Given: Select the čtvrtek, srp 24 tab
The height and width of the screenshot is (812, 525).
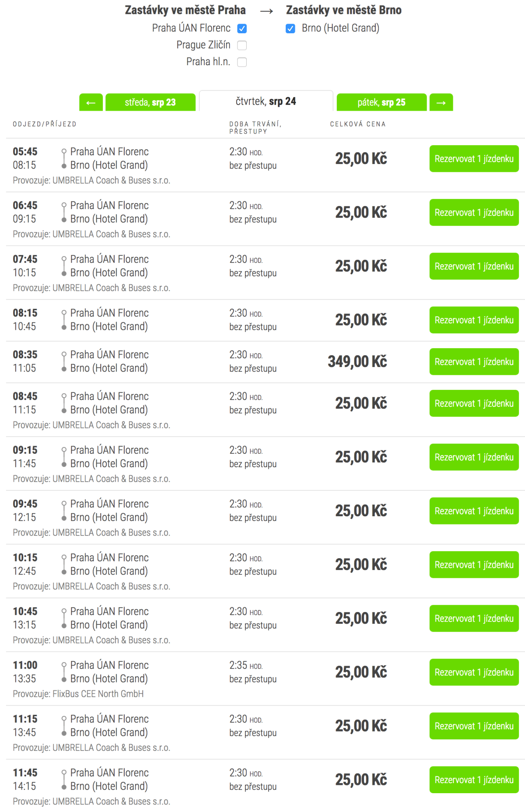Looking at the screenshot, I should click(266, 101).
